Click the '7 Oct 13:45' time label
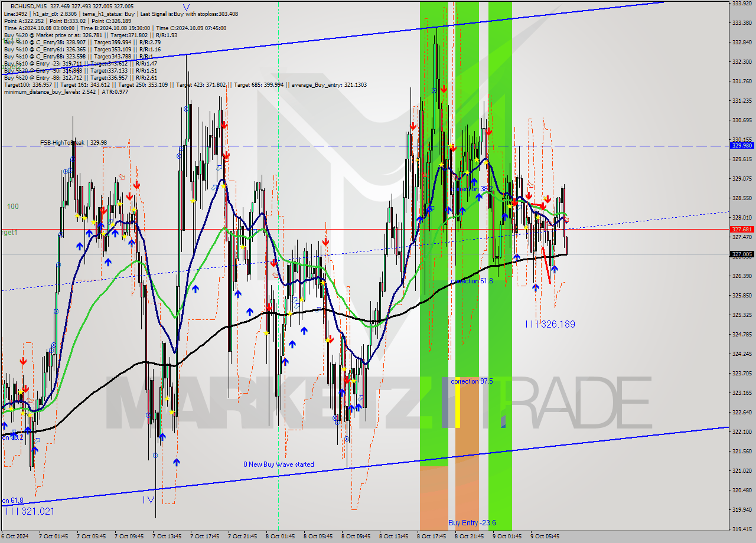Viewport: 756px width, 543px height. [167, 537]
